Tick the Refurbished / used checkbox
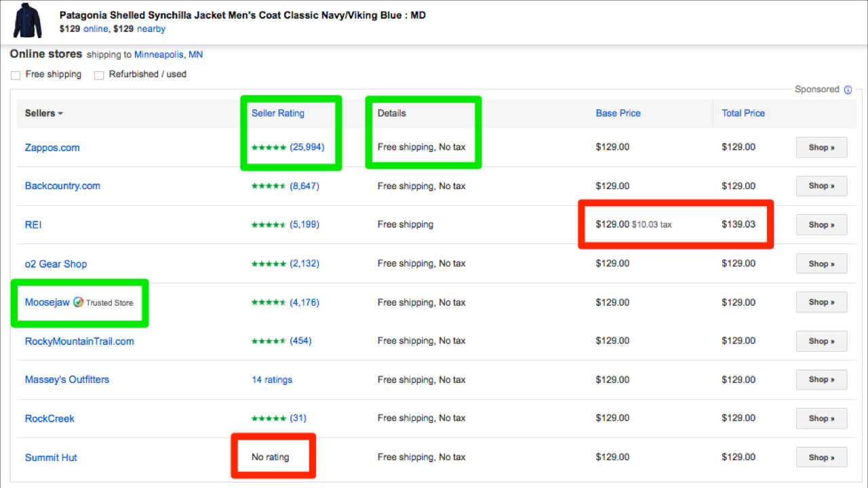Image resolution: width=868 pixels, height=488 pixels. (x=99, y=75)
